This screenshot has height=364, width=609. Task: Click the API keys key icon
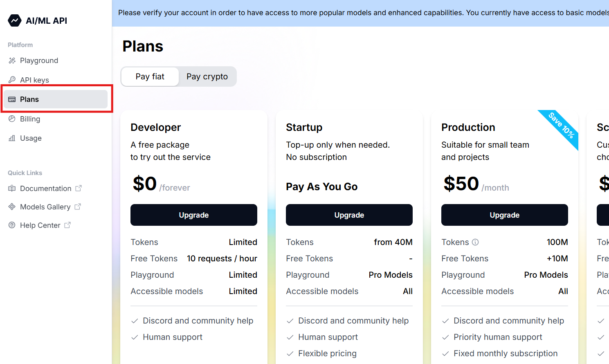pos(12,80)
